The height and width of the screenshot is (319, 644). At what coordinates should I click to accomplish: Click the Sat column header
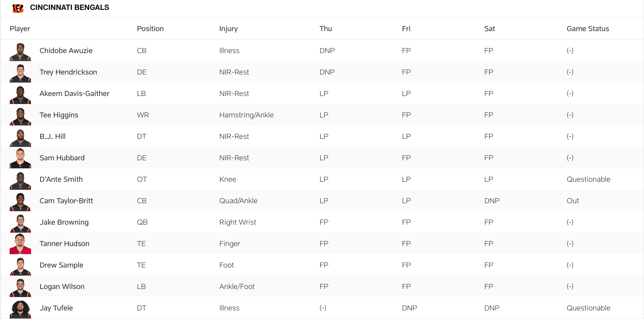[490, 29]
